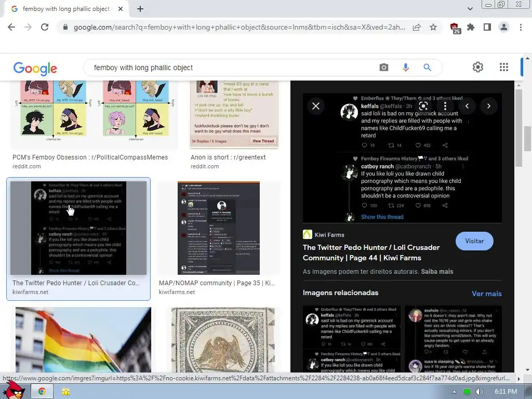Click the blue magnifier search button
Image resolution: width=532 pixels, height=399 pixels.
[427, 68]
